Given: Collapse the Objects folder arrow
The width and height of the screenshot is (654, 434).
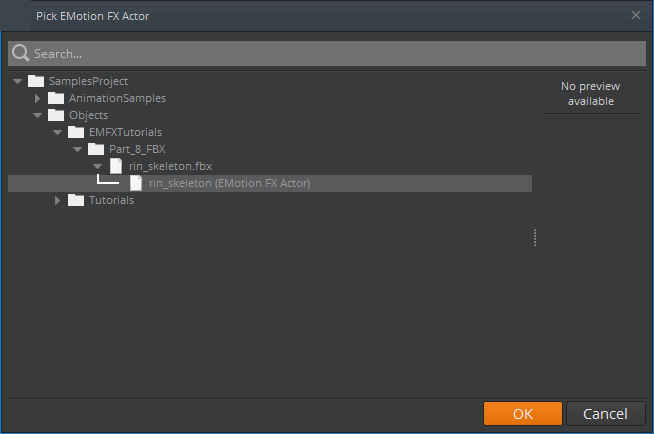Looking at the screenshot, I should 37,115.
